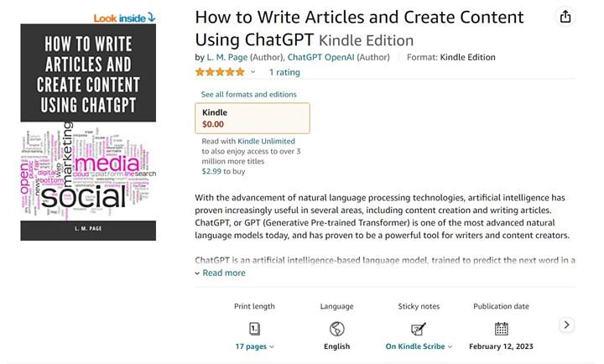604x364 pixels.
Task: Open the 1 rating reviews link
Action: (284, 72)
